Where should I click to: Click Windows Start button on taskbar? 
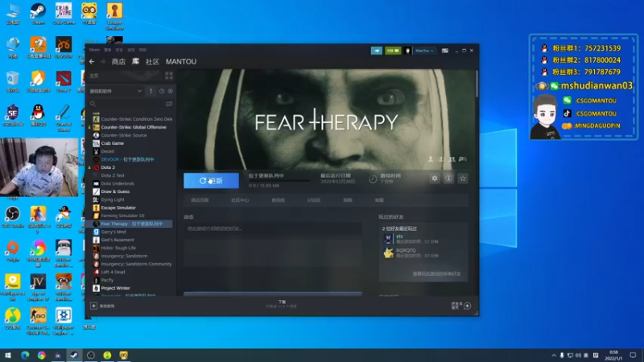tap(8, 356)
